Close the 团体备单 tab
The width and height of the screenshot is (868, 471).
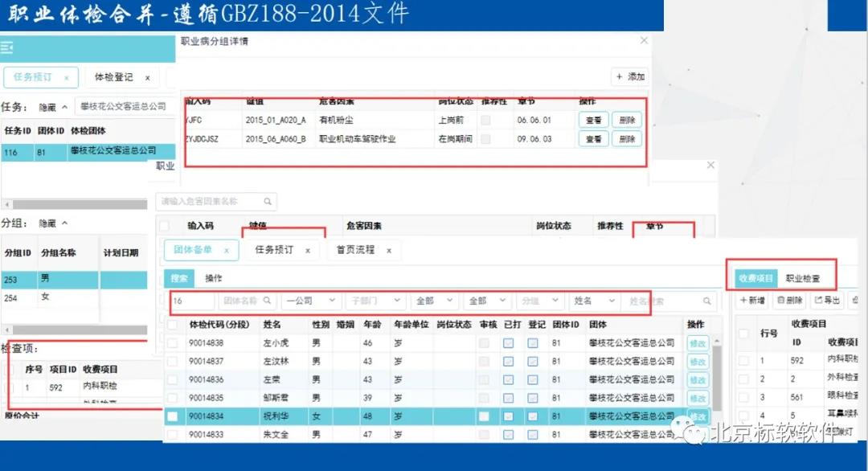(227, 251)
